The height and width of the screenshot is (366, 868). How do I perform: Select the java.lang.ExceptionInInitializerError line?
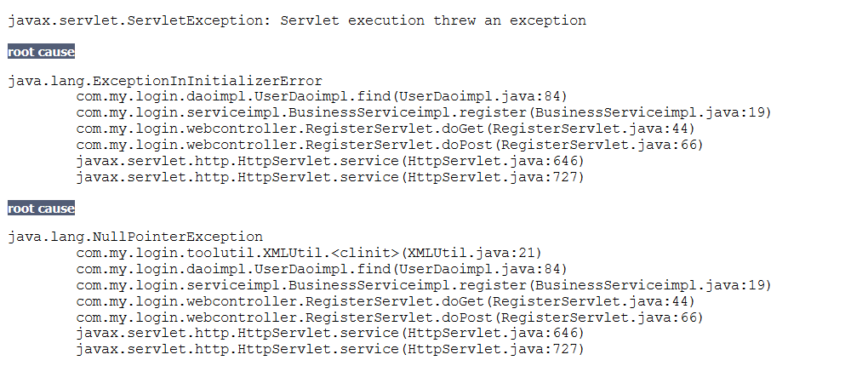[165, 82]
